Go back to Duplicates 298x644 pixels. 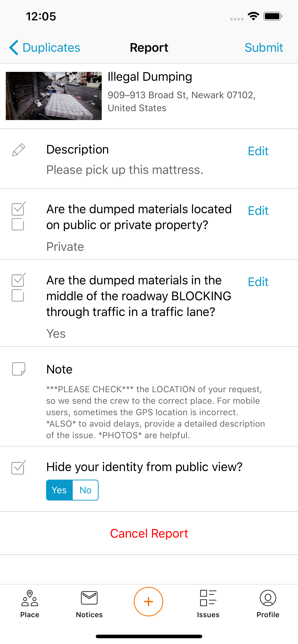pos(45,47)
